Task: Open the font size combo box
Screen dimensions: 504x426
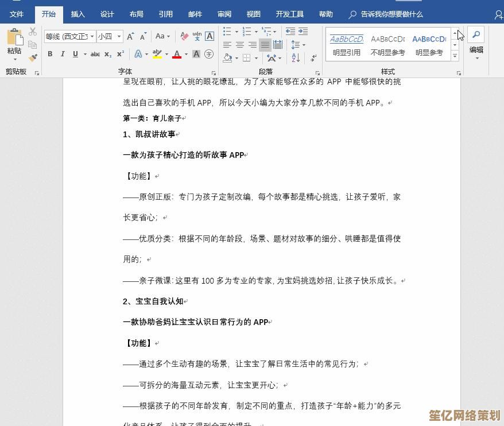Action: pyautogui.click(x=110, y=36)
